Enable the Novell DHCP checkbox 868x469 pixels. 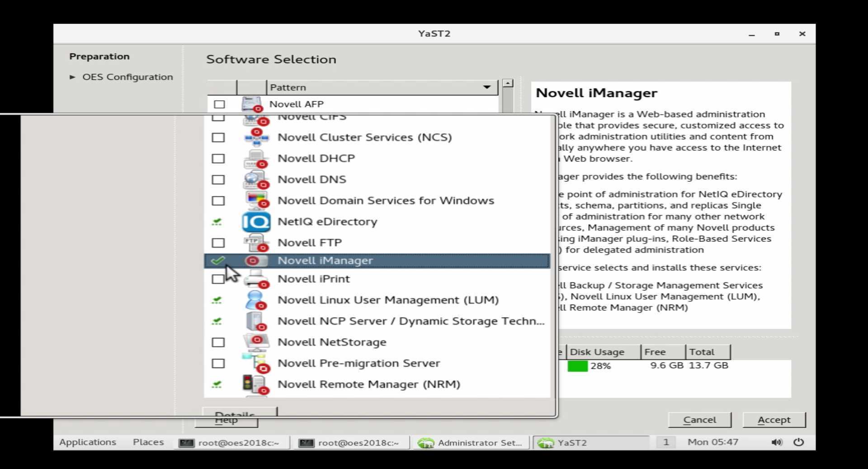point(218,159)
